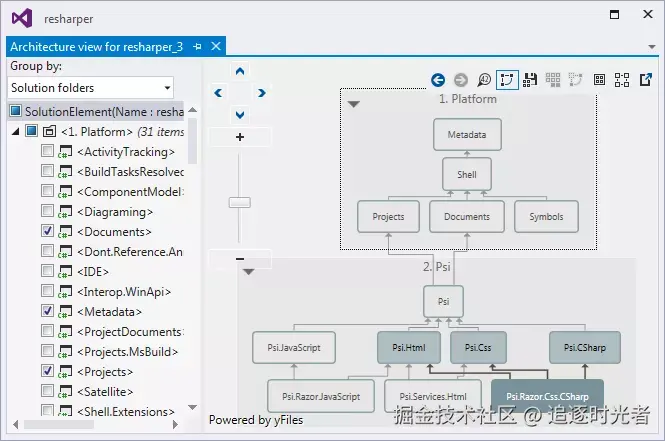Click the grayed grid layout toolbar icon
Image resolution: width=665 pixels, height=441 pixels.
[553, 79]
